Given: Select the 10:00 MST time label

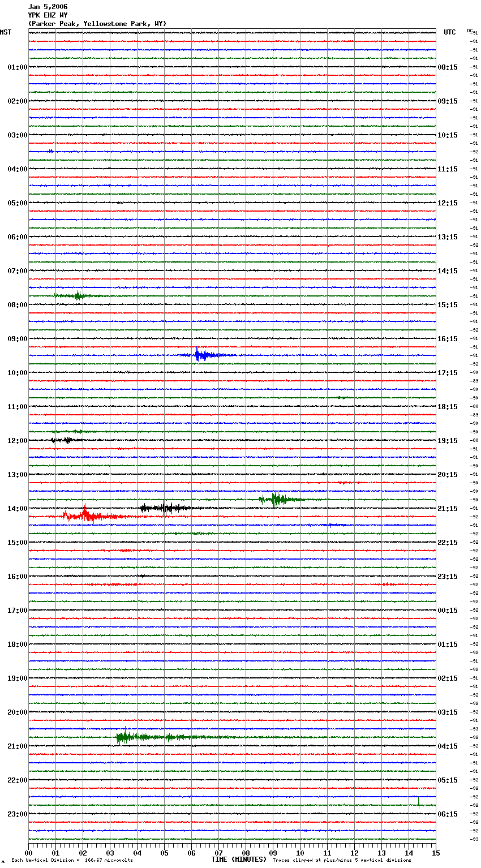Looking at the screenshot, I should tap(17, 373).
